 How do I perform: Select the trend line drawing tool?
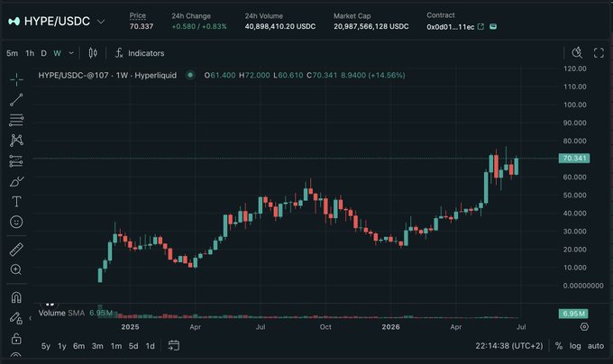pyautogui.click(x=16, y=100)
